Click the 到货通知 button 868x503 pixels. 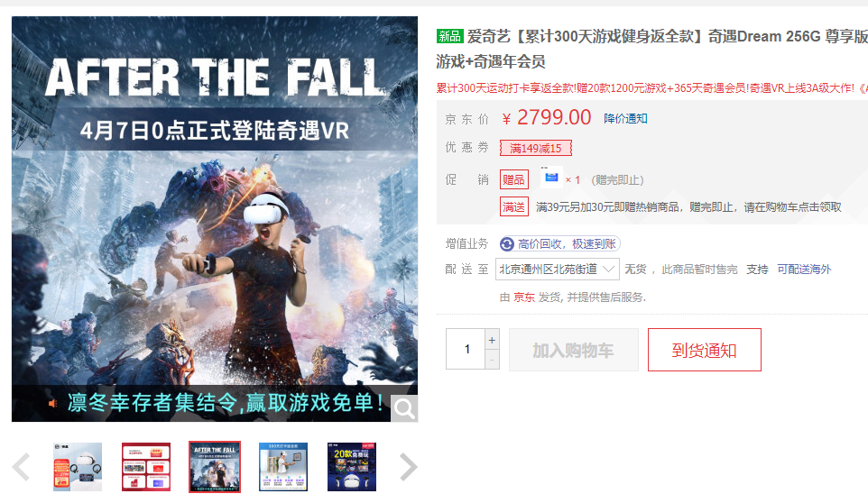pyautogui.click(x=704, y=350)
